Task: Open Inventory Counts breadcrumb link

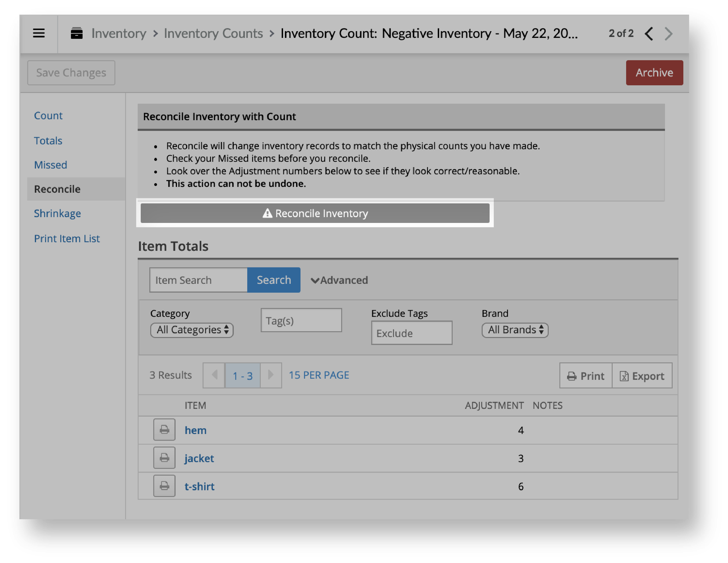Action: (213, 33)
